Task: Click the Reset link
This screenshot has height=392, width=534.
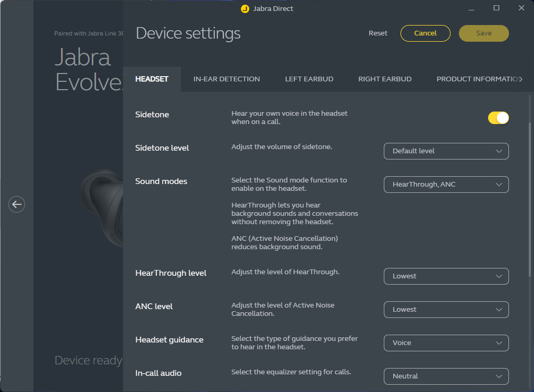Action: (x=378, y=33)
